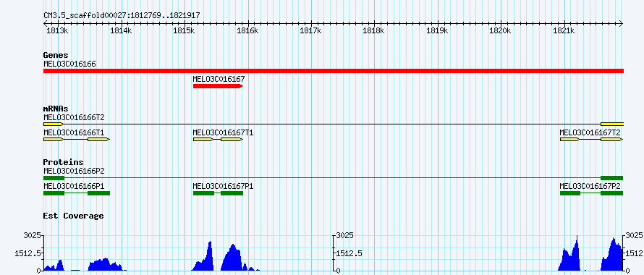Image resolution: width=644 pixels, height=275 pixels.
Task: Click second green block of MEL03C016166P1
Action: [99, 192]
